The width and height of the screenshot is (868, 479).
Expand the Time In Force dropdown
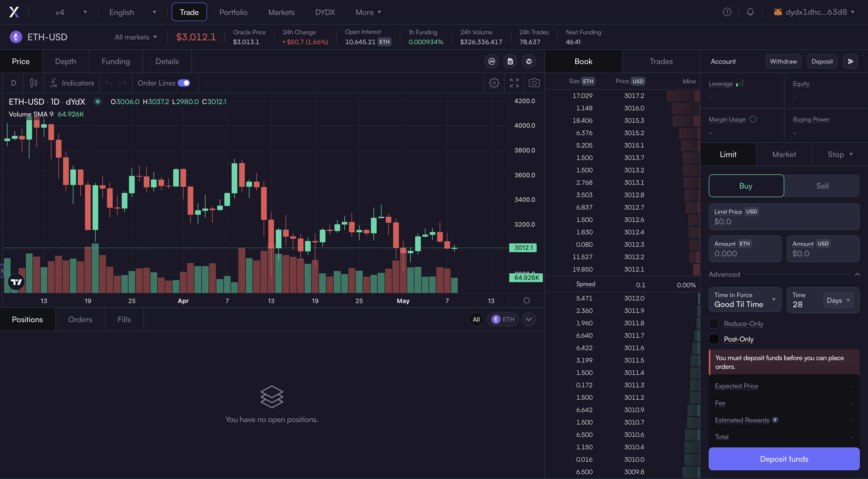(745, 299)
